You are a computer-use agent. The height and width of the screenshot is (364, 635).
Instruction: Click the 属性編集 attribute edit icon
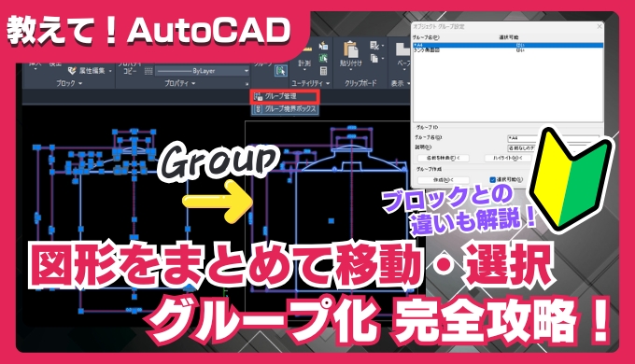(x=72, y=70)
